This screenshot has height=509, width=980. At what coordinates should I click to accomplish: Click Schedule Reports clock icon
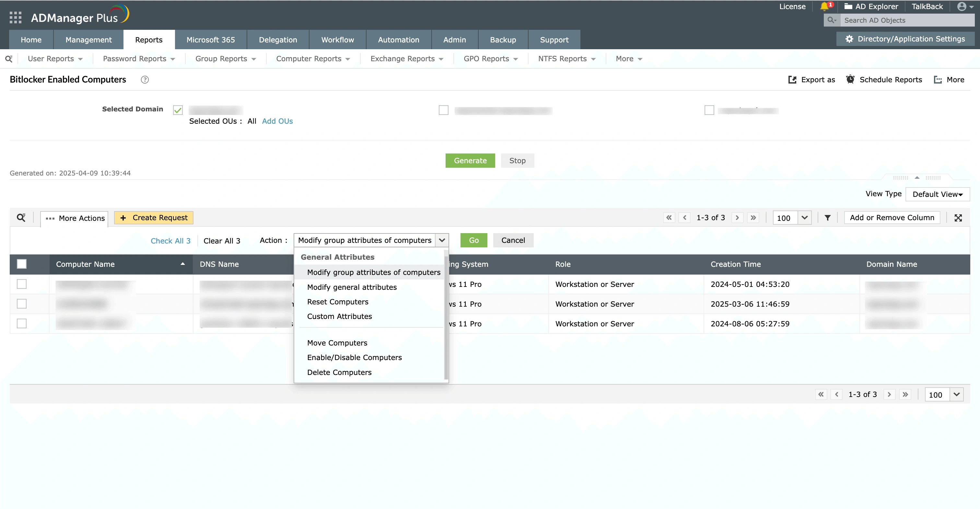point(850,79)
